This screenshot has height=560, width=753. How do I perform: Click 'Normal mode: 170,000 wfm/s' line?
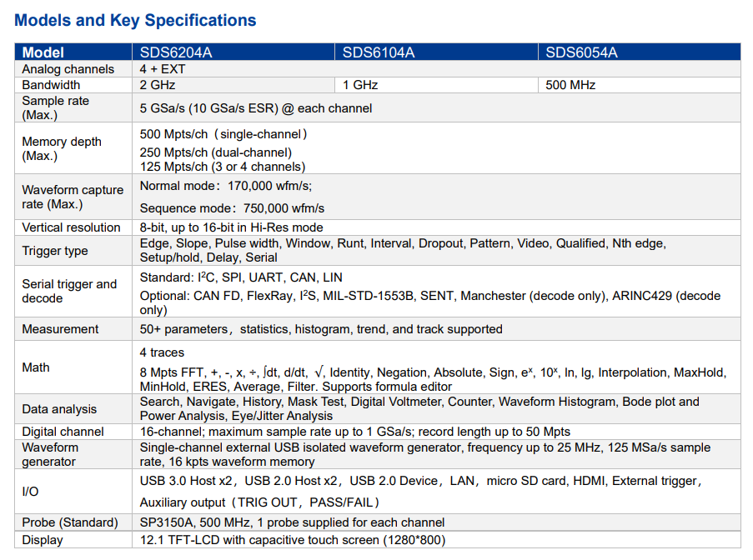(x=226, y=186)
